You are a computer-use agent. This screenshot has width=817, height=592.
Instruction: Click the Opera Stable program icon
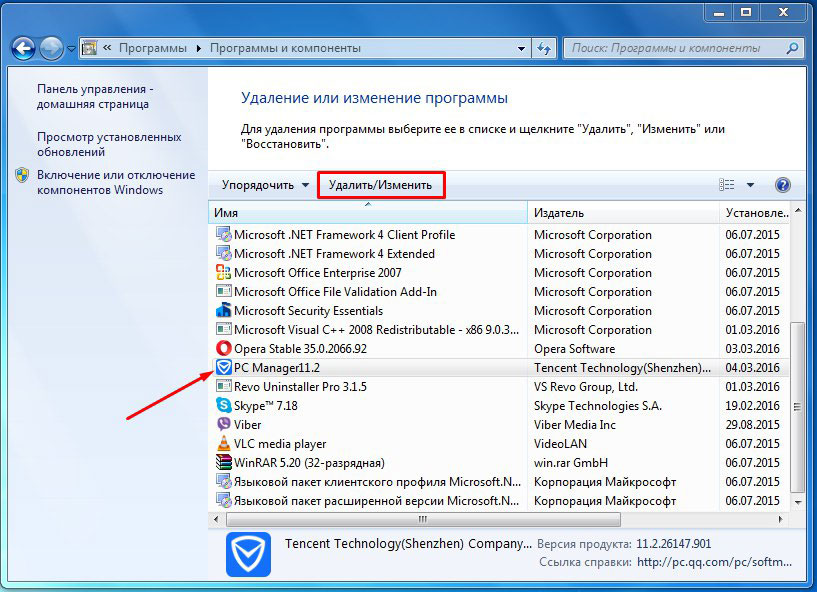point(224,349)
